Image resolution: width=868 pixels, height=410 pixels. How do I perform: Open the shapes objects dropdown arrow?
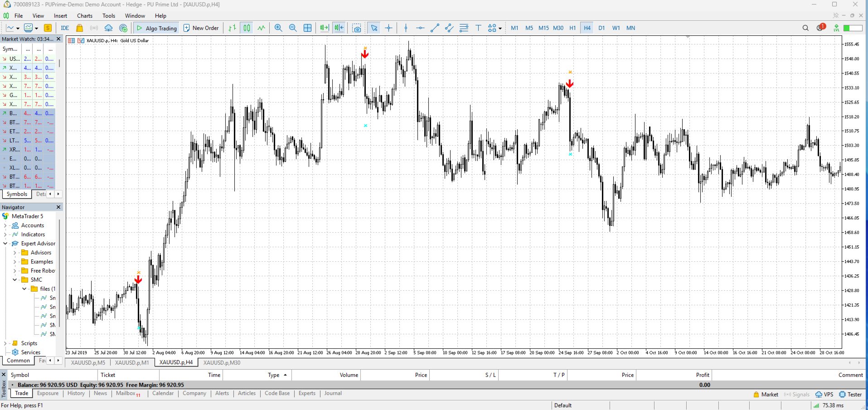tap(500, 28)
